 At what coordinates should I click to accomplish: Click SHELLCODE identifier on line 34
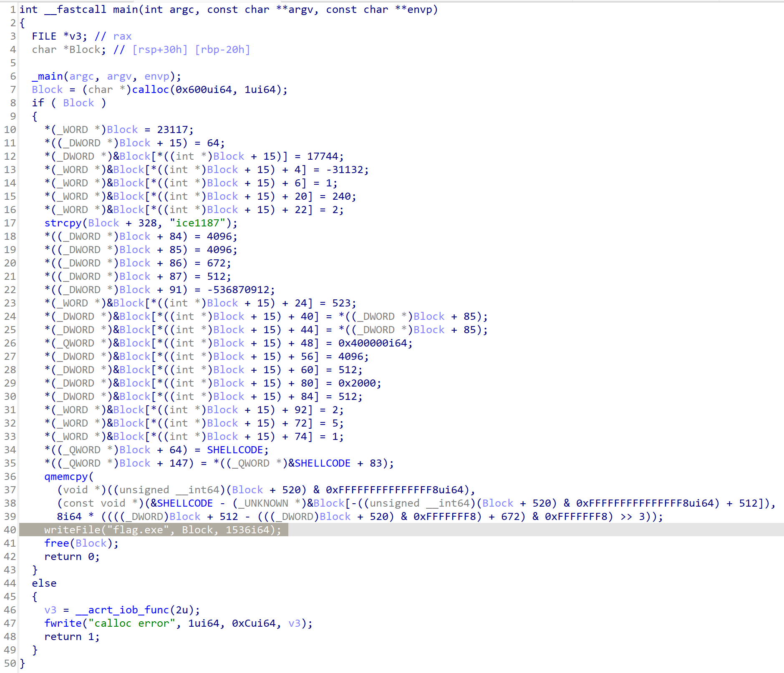[235, 450]
